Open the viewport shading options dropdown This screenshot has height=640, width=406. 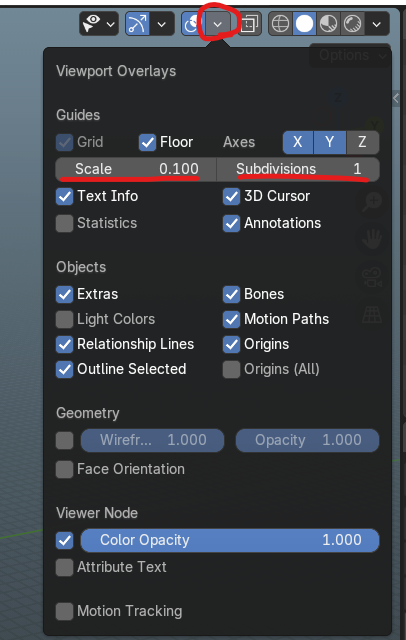pyautogui.click(x=377, y=24)
